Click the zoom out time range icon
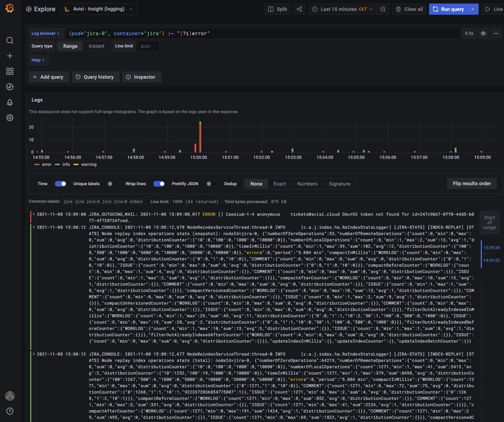 pos(383,9)
